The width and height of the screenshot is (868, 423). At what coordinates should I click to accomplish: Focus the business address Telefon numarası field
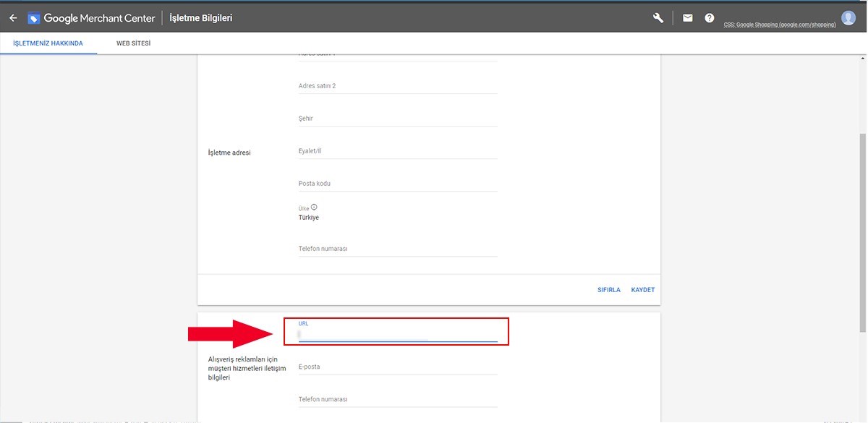coord(398,249)
